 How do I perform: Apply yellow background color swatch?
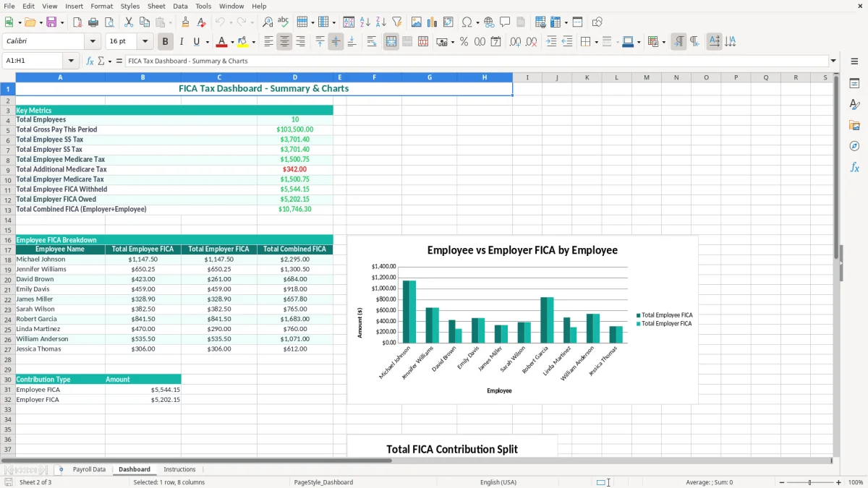tap(242, 42)
